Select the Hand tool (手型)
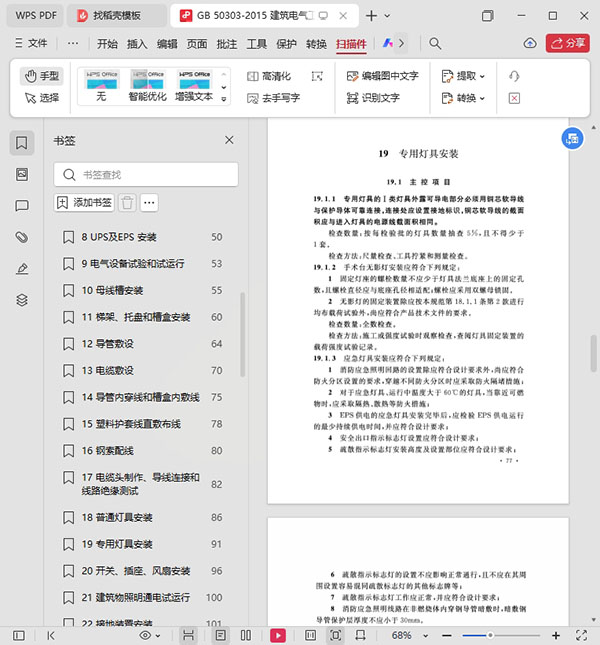Screen dimensions: 600x645 42,76
